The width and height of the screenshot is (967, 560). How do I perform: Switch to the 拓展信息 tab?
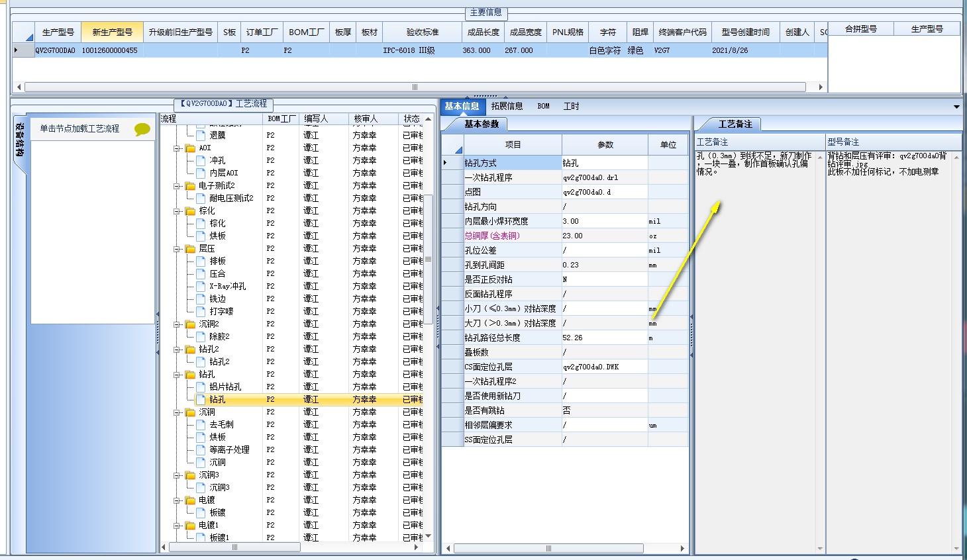point(507,106)
